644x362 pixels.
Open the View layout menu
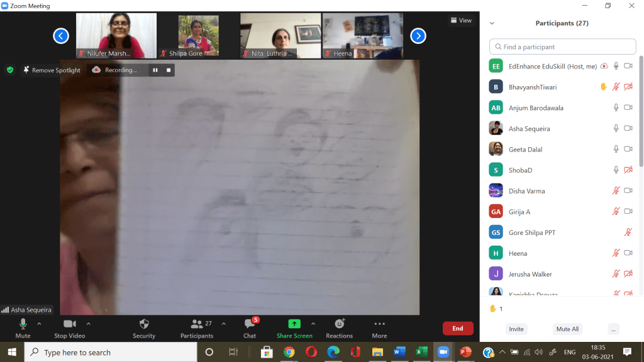tap(461, 20)
